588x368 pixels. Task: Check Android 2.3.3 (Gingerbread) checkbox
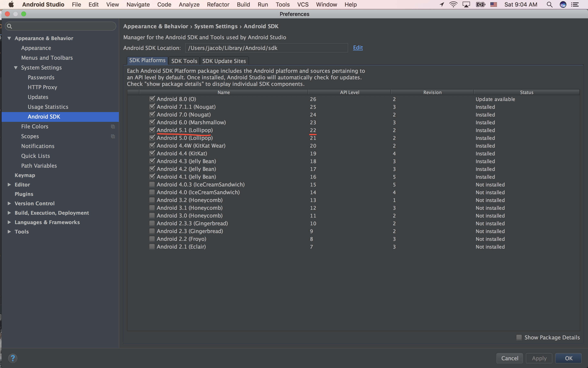[x=152, y=223]
